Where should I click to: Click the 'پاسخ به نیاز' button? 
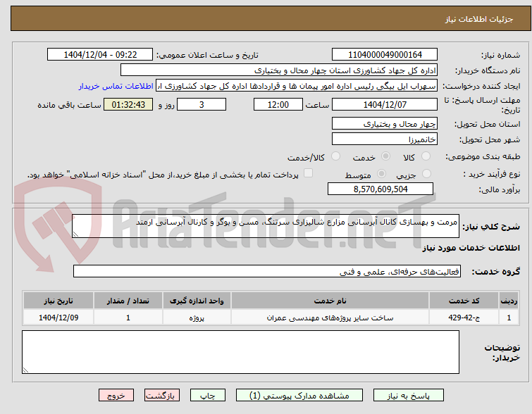pos(408,396)
